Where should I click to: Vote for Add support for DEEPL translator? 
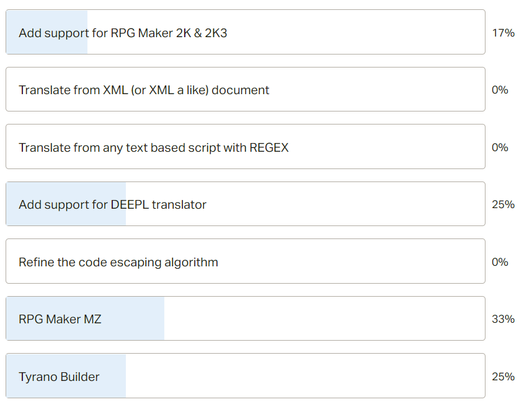click(x=246, y=204)
